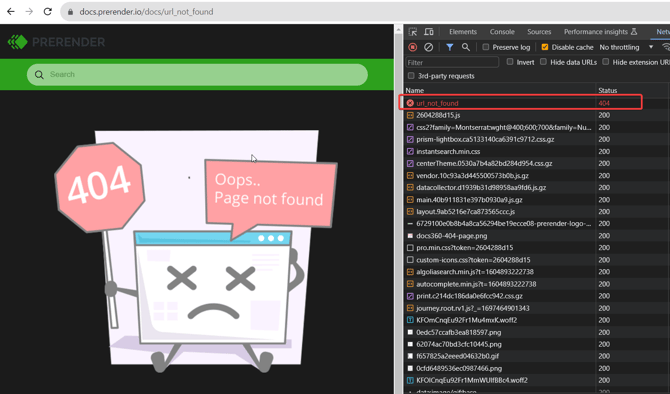Click the Network tab
Viewport: 670px width, 394px height.
tap(663, 32)
